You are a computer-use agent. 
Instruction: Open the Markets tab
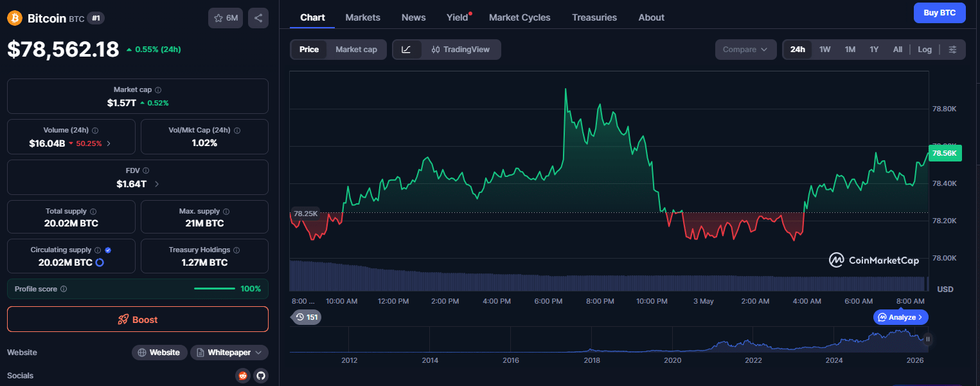click(363, 17)
